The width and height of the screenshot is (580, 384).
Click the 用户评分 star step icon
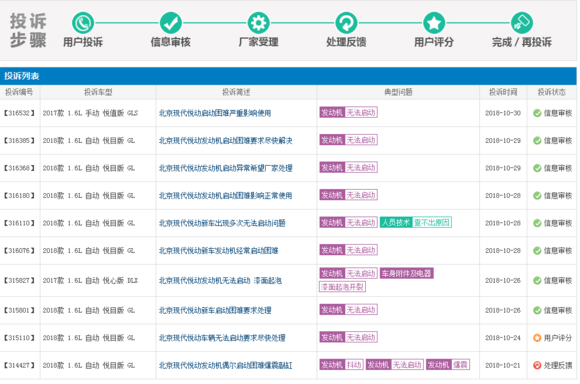pyautogui.click(x=434, y=23)
